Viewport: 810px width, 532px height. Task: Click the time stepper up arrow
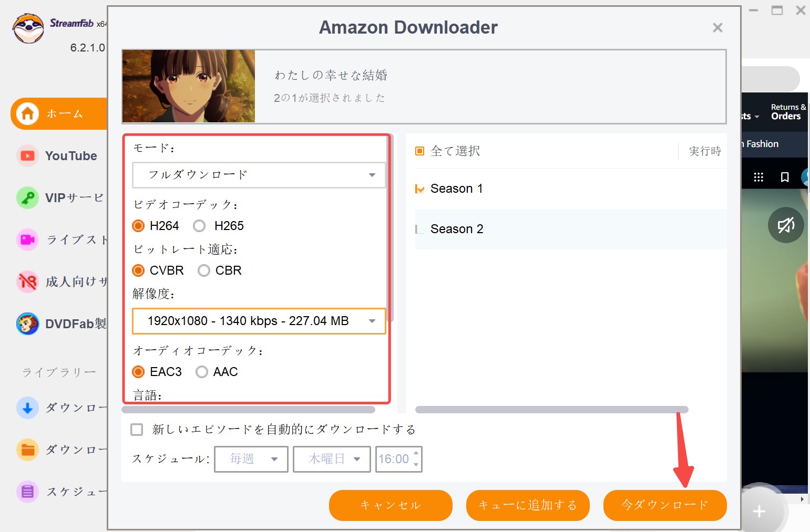click(416, 453)
